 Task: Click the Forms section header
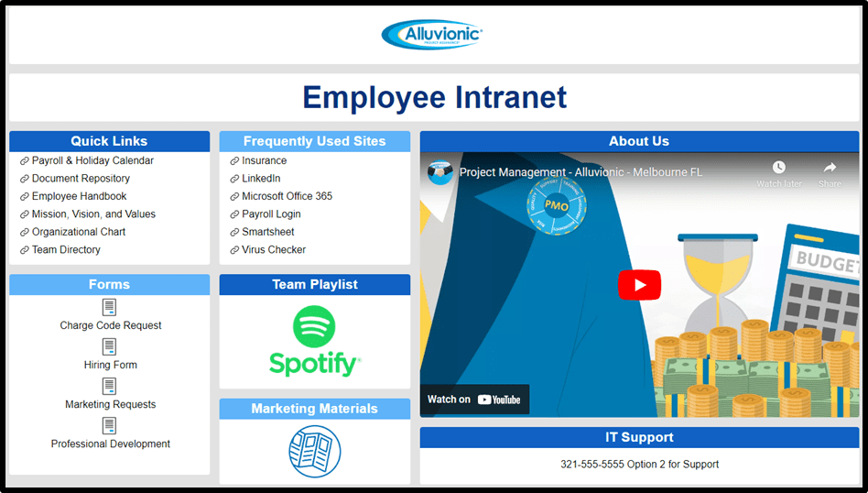coord(109,285)
